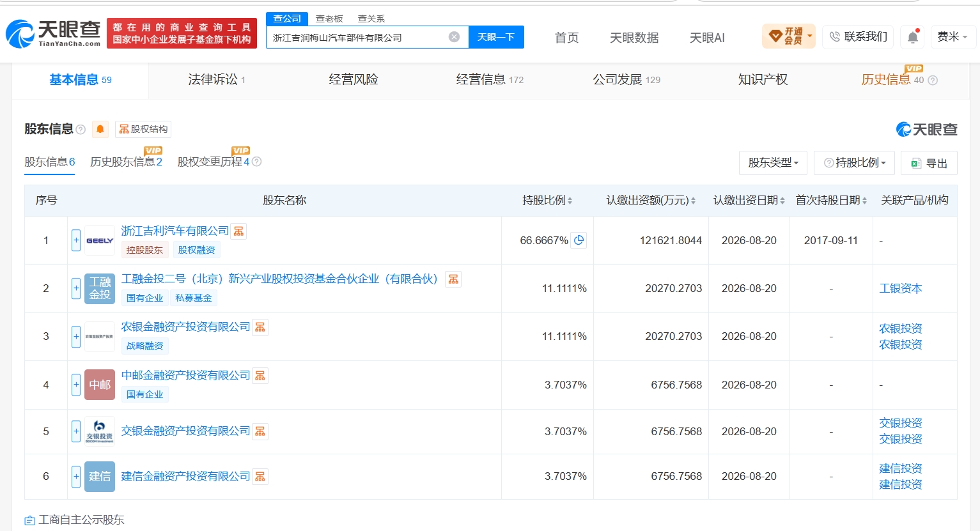Open 股权变更历程 4 sub-tab
The width and height of the screenshot is (980, 531).
[214, 162]
